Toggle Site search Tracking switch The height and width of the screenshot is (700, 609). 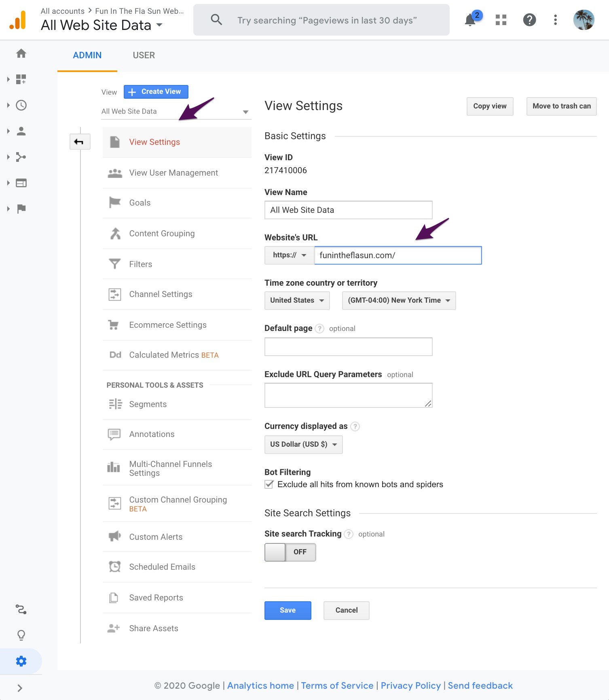point(290,552)
